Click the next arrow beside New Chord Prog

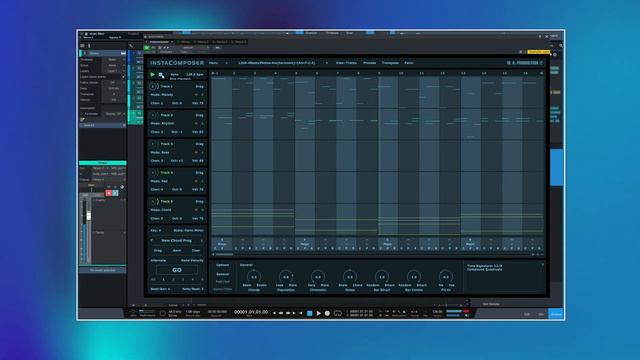pos(202,241)
